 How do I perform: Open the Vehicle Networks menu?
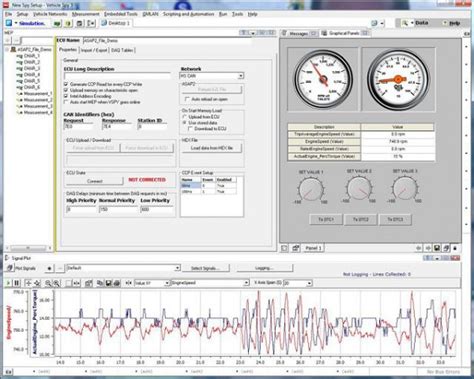50,14
